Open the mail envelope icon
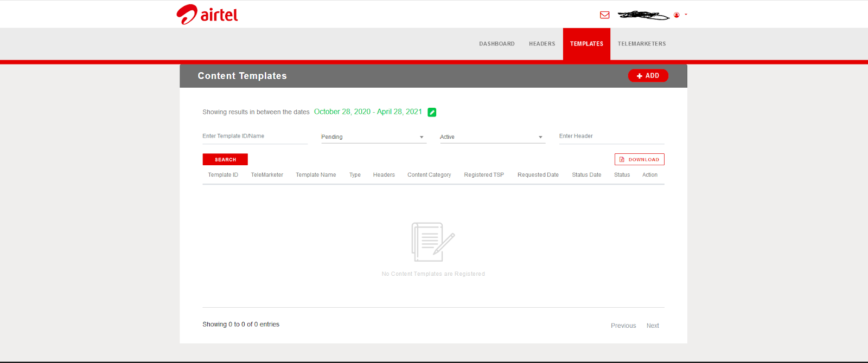This screenshot has width=868, height=363. tap(604, 15)
